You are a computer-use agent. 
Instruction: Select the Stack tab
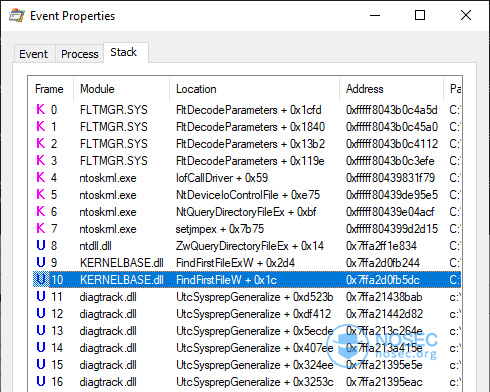click(126, 52)
